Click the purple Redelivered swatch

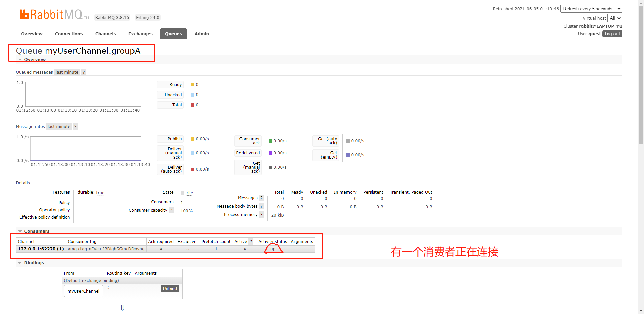click(270, 153)
